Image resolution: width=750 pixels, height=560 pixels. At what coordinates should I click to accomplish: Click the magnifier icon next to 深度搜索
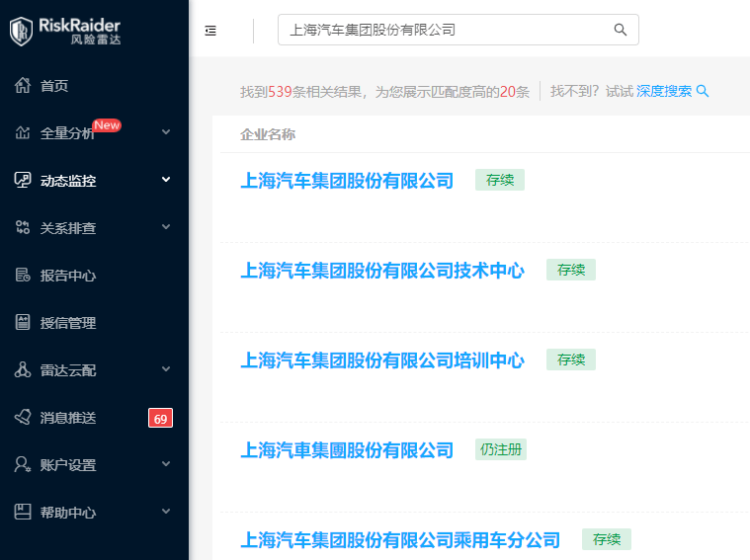click(x=703, y=91)
